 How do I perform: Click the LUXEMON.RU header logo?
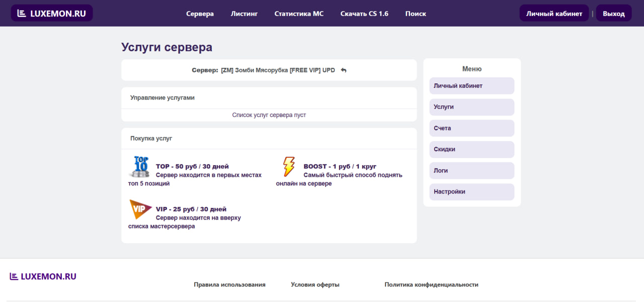(x=52, y=14)
